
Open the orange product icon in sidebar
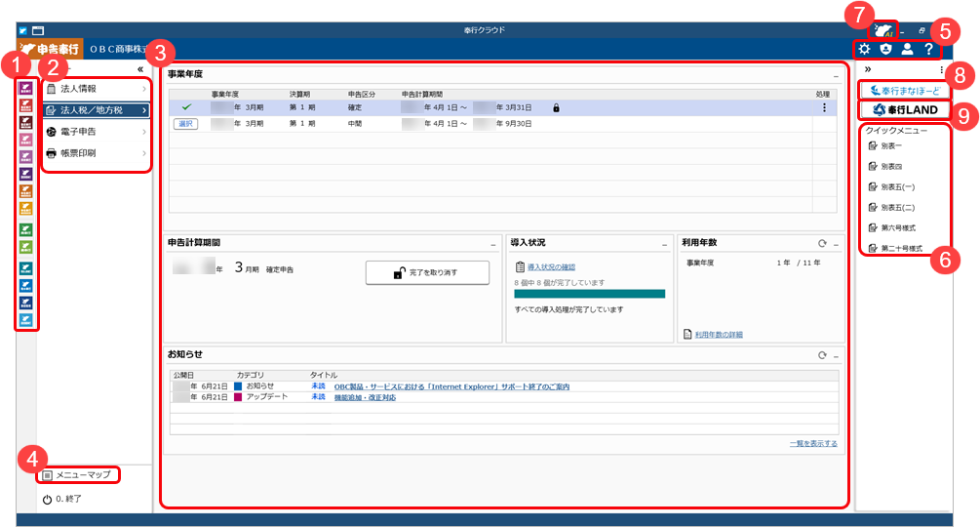pyautogui.click(x=25, y=190)
